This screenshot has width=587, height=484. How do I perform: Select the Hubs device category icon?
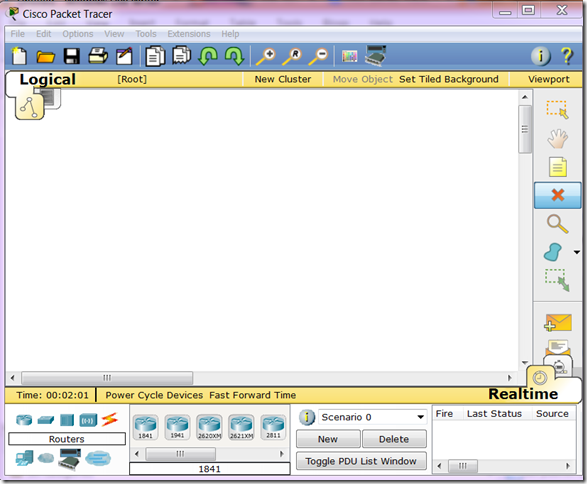[x=67, y=420]
